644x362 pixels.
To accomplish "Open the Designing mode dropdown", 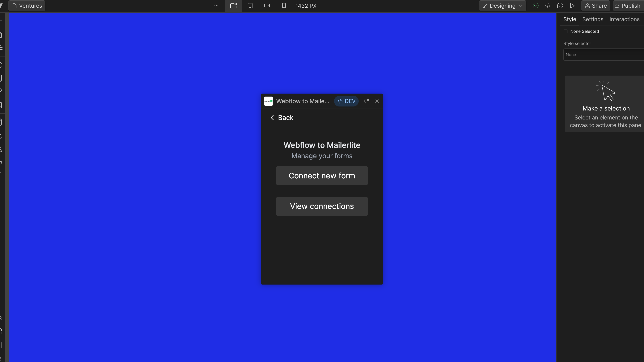I will [x=502, y=6].
